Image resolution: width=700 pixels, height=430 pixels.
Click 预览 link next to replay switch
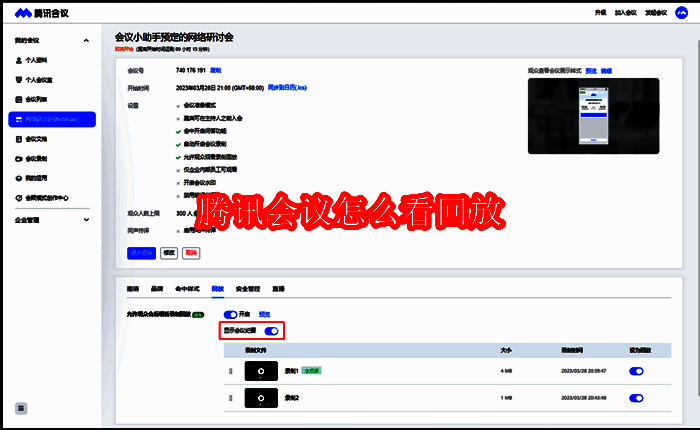pyautogui.click(x=264, y=314)
